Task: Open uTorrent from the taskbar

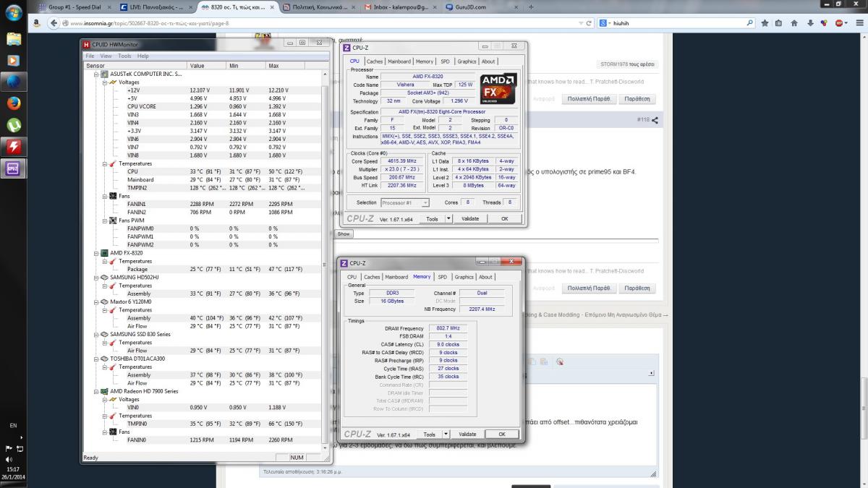Action: (13, 125)
